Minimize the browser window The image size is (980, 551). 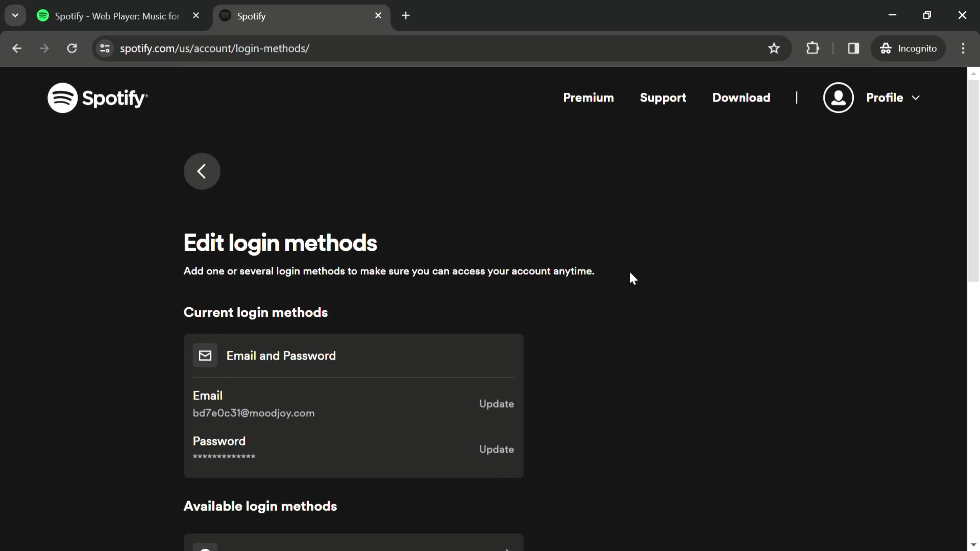[892, 15]
